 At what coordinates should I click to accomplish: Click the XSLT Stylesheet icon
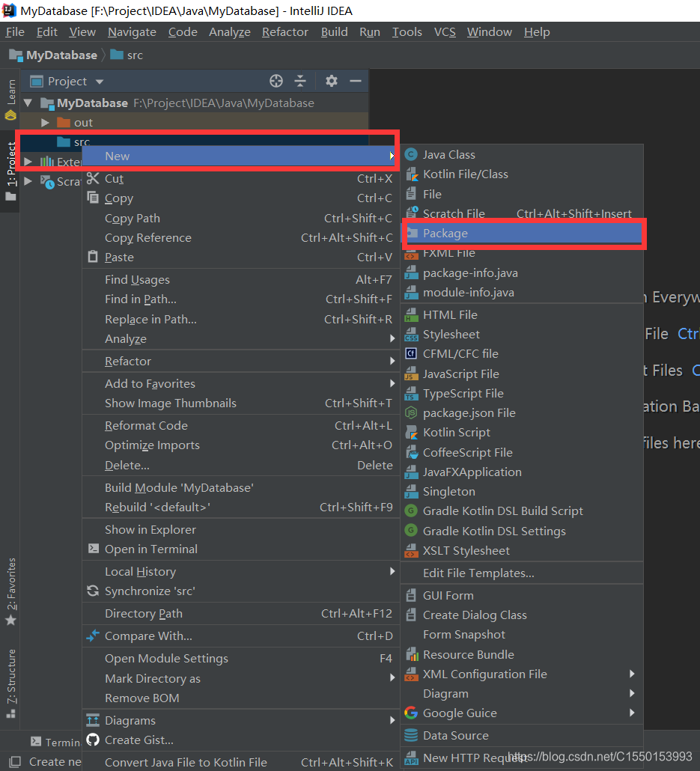click(411, 551)
